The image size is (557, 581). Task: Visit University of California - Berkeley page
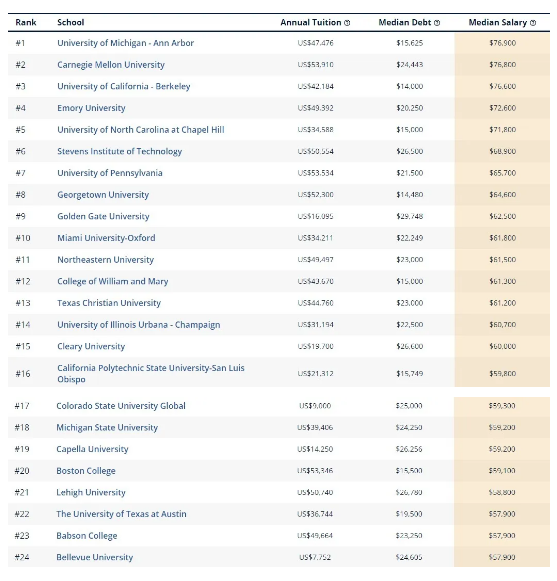123,86
